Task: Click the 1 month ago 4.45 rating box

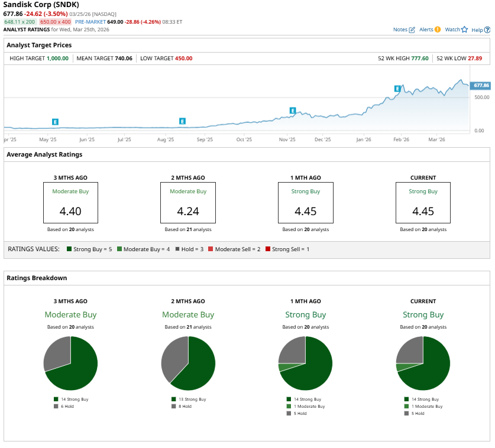Action: [x=306, y=203]
